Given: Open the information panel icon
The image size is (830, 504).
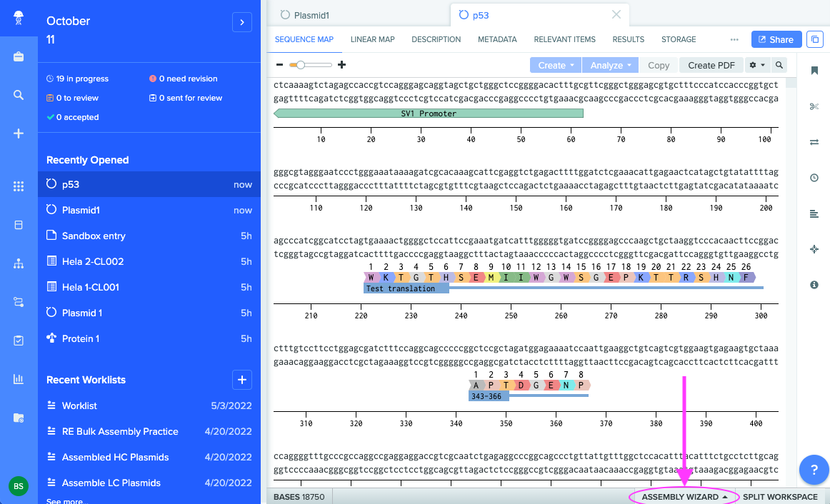Looking at the screenshot, I should 814,285.
